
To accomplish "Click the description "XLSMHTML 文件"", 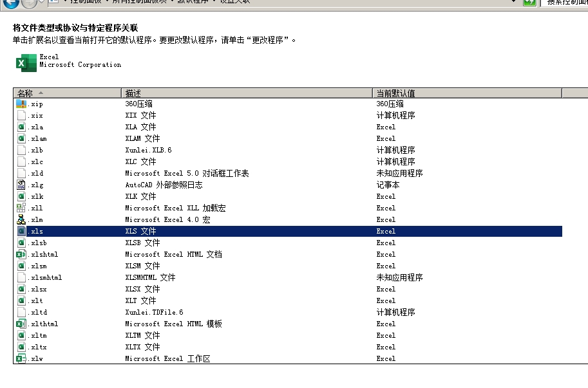I will point(150,277).
